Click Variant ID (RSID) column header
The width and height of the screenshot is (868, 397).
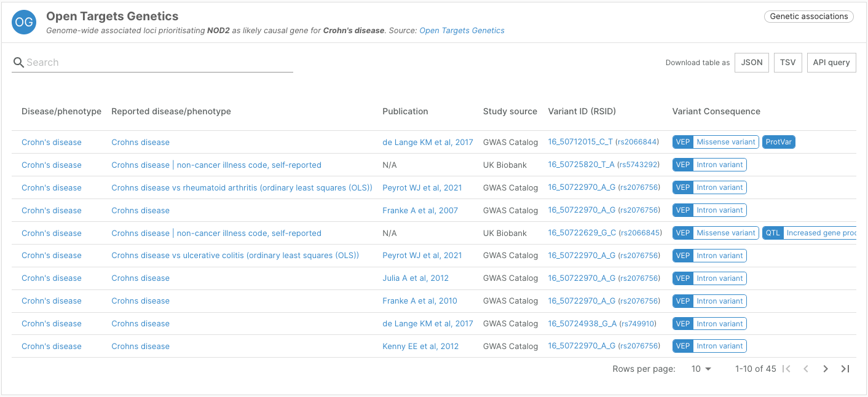[582, 111]
